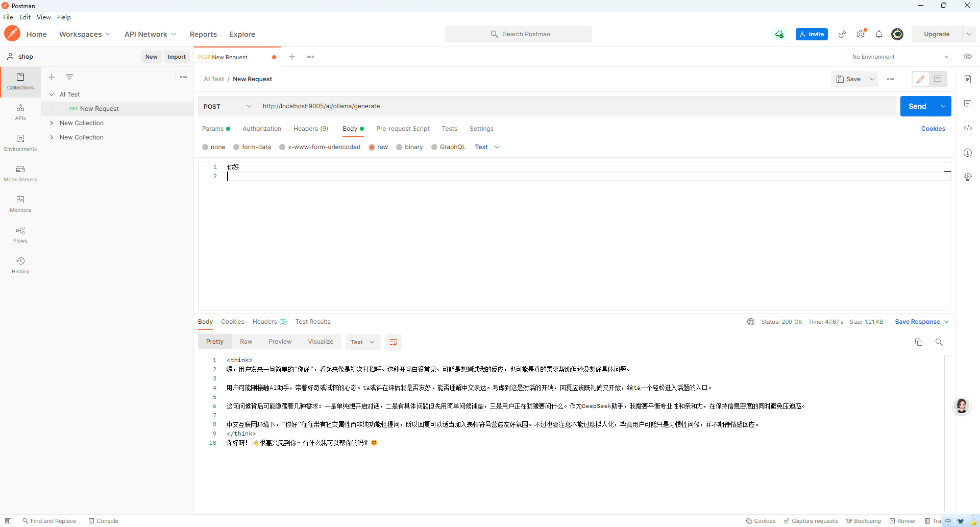Screen dimensions: 980x527
Task: Switch to the Pre-request Script tab
Action: point(403,129)
